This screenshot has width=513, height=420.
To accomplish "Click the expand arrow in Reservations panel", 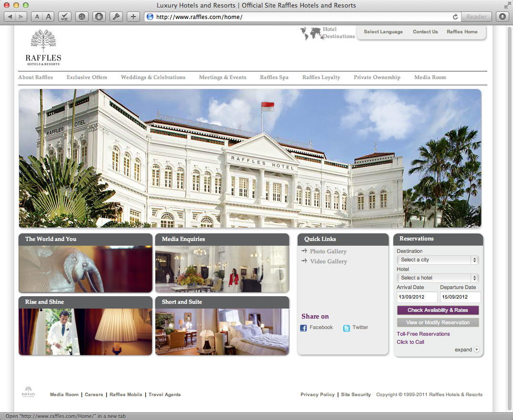I will pos(477,350).
